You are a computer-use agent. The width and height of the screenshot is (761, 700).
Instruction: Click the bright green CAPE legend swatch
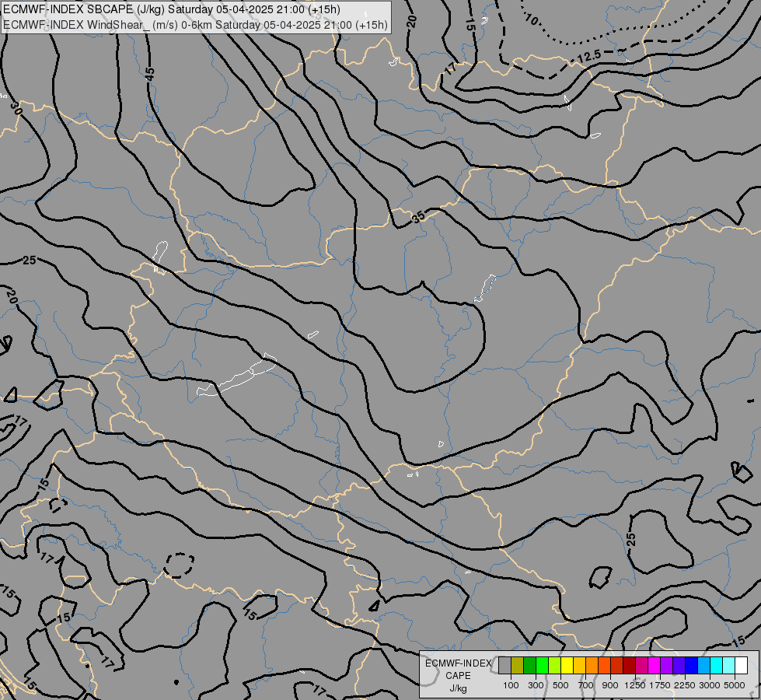(542, 666)
